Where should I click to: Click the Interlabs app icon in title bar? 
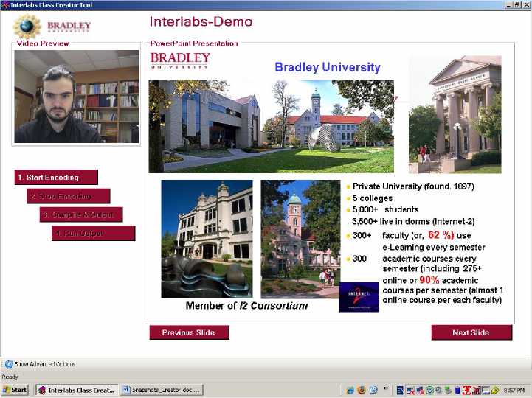(x=5, y=4)
